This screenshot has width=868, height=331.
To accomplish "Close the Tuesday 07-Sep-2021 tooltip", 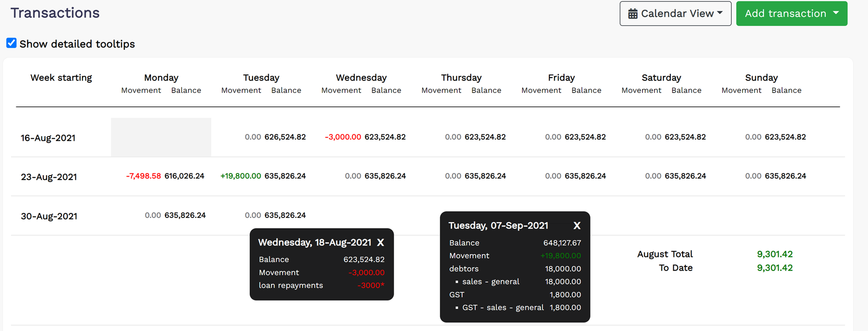I will coord(576,225).
